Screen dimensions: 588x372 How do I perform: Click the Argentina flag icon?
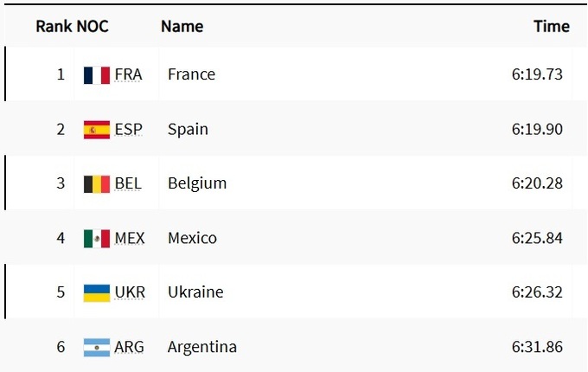(96, 347)
